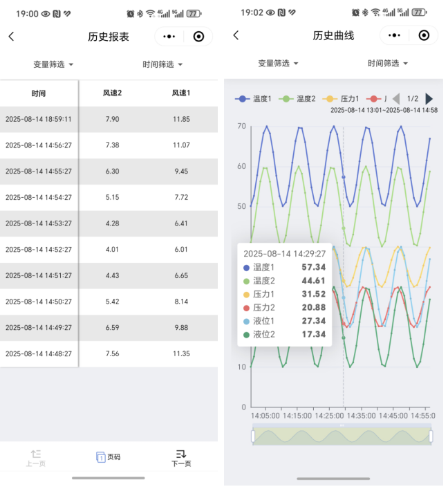Select row 2025-08-14 14:55:27
The image size is (448, 489).
click(x=109, y=172)
